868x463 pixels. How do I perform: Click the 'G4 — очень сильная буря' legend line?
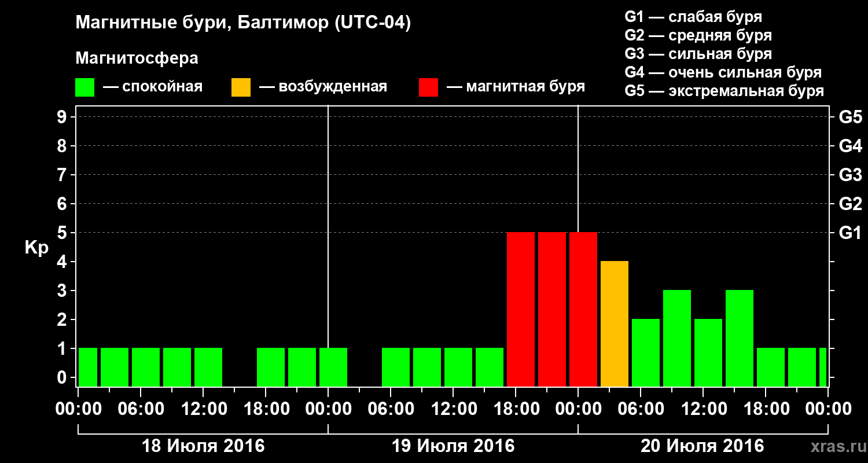tap(723, 72)
